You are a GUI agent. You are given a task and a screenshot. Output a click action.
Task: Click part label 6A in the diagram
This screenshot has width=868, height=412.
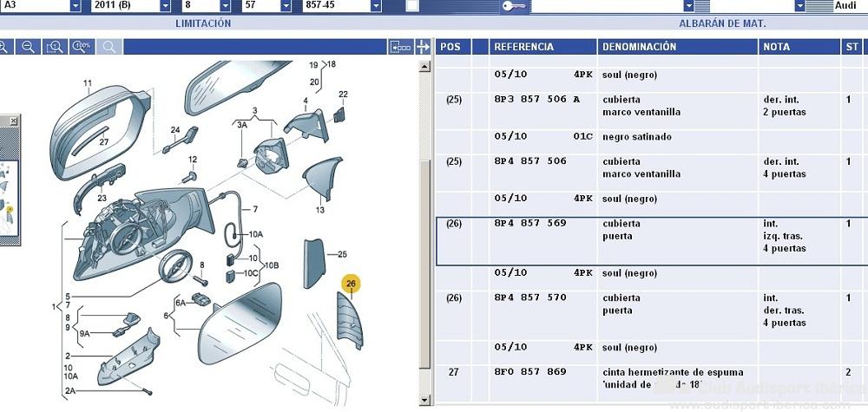[181, 303]
